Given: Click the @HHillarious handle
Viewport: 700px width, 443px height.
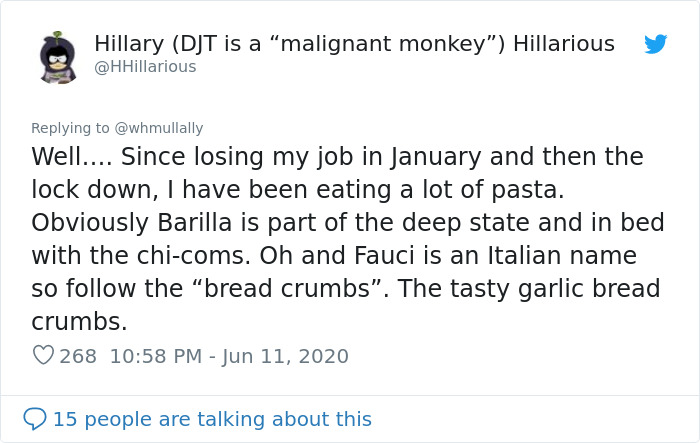Looking at the screenshot, I should click(145, 67).
